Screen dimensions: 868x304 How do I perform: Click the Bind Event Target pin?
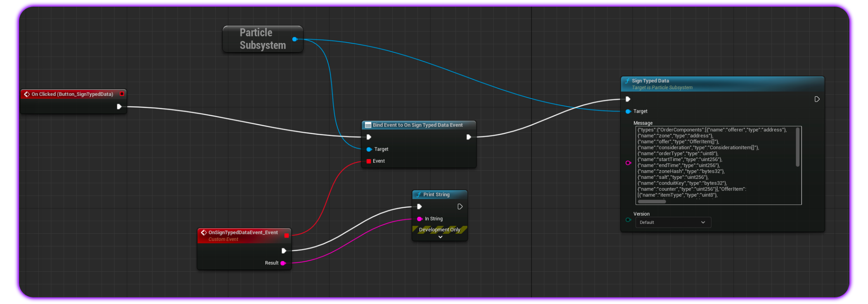pos(369,149)
